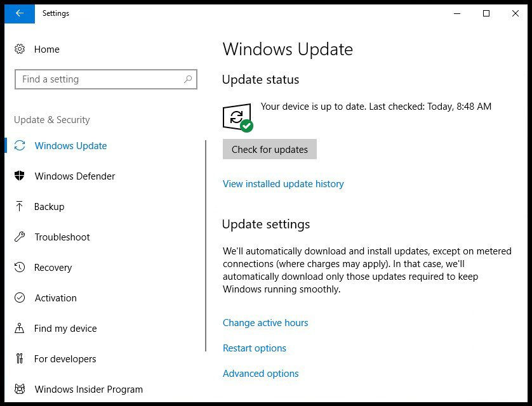Open Restart options link
532x406 pixels.
[255, 348]
